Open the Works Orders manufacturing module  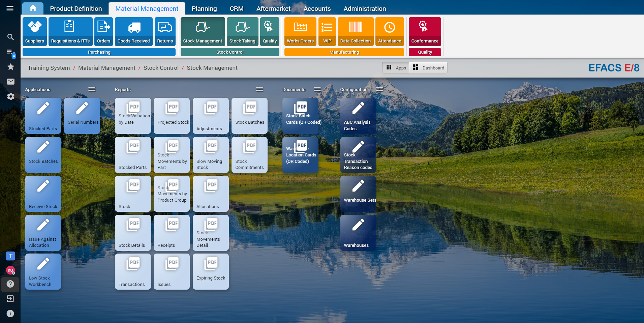[300, 31]
